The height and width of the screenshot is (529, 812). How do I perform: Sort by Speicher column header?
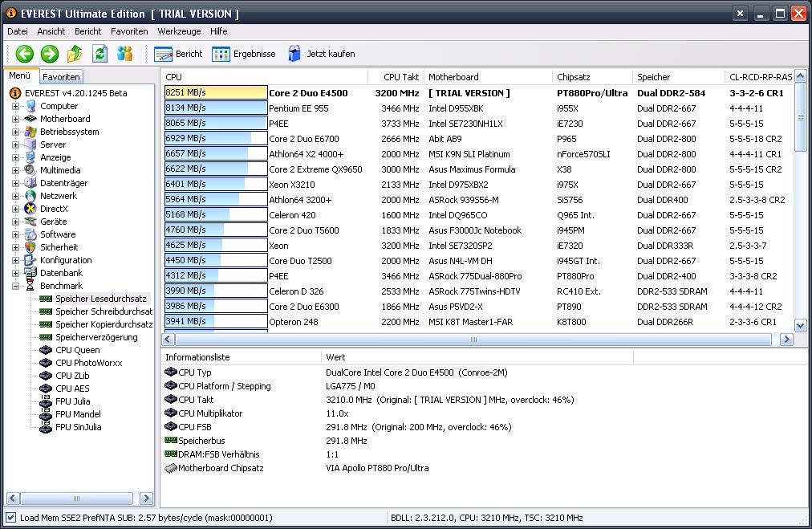(678, 77)
